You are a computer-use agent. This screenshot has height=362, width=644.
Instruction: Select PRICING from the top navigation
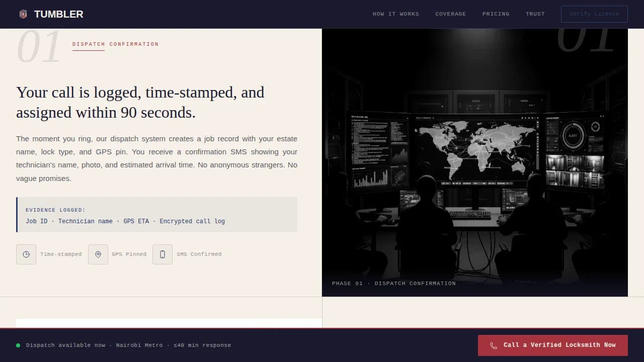pos(496,14)
